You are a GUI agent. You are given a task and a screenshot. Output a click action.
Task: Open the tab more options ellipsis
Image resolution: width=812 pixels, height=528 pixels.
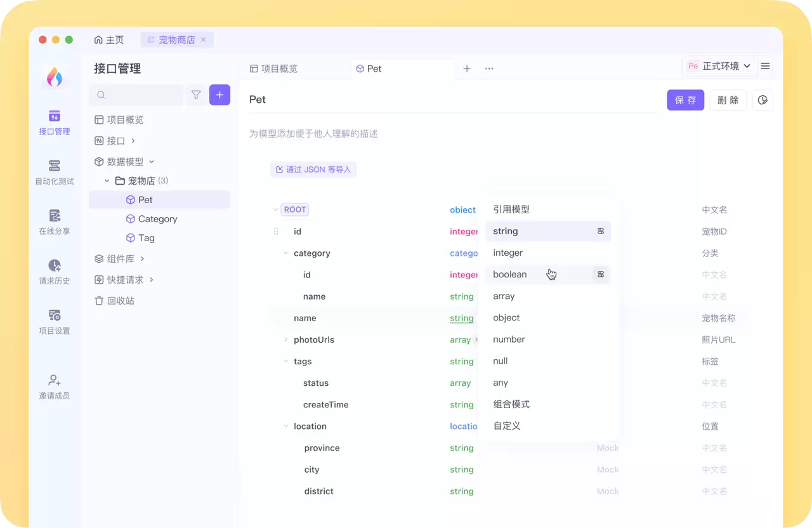coord(489,69)
